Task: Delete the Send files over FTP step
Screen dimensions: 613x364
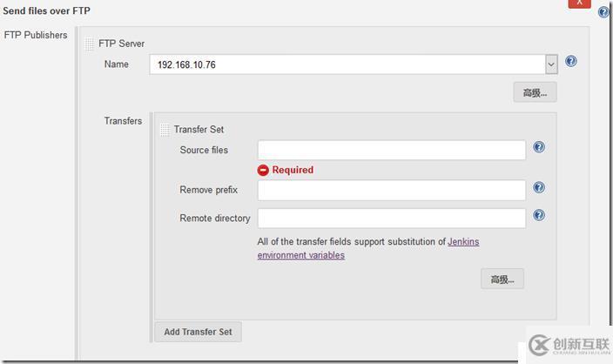Action: 579,3
